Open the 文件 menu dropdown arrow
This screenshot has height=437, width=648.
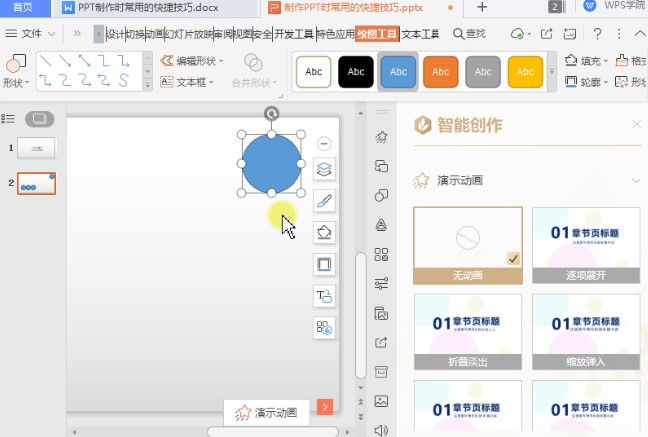pos(52,34)
